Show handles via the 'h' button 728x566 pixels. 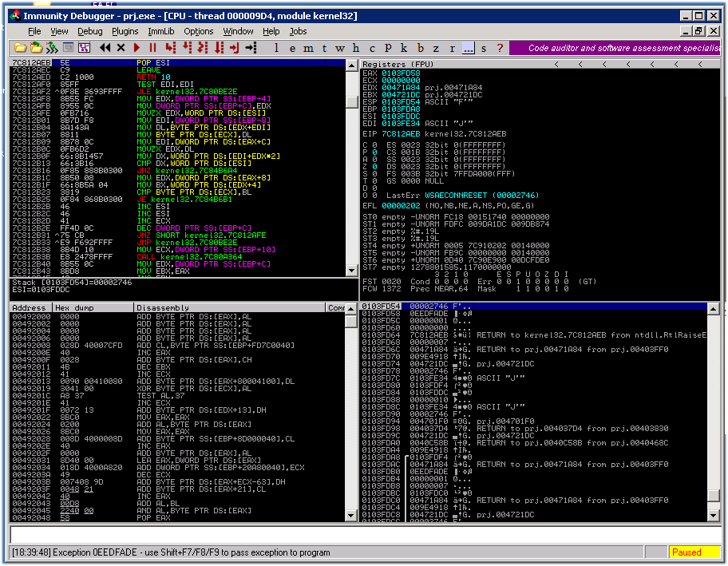tap(356, 48)
